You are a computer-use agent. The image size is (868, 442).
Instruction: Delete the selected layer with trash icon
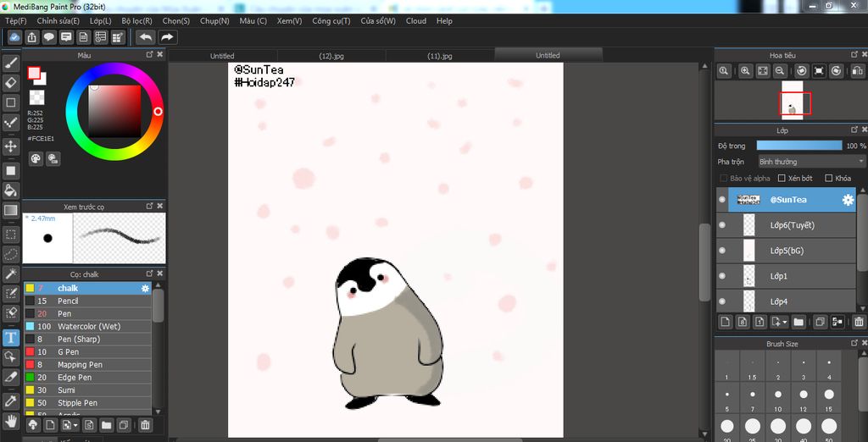[859, 322]
